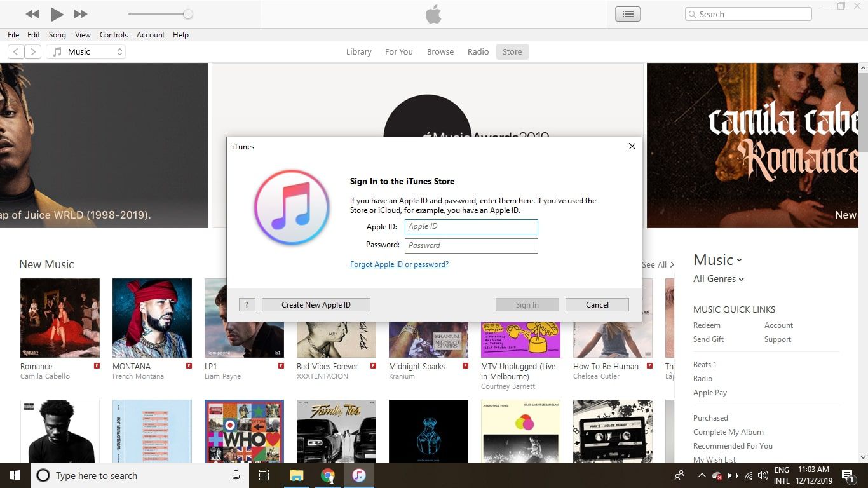The height and width of the screenshot is (488, 868).
Task: Open Forgot Apple ID or password link
Action: (399, 264)
